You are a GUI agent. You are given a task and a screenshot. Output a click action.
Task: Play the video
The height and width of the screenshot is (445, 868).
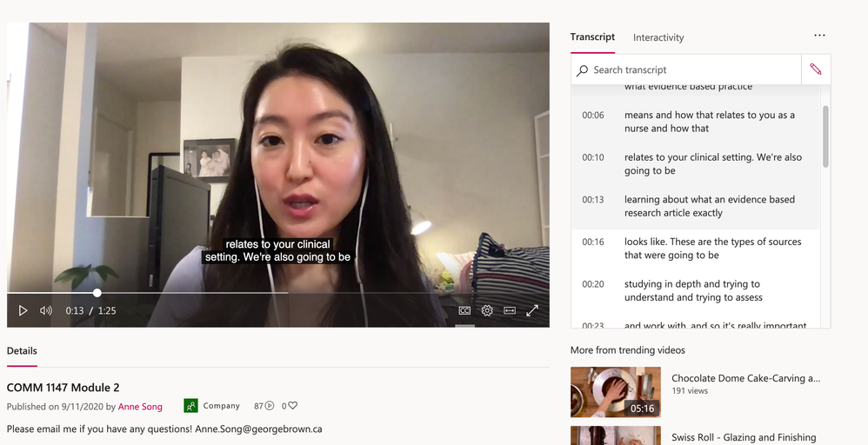pos(23,310)
